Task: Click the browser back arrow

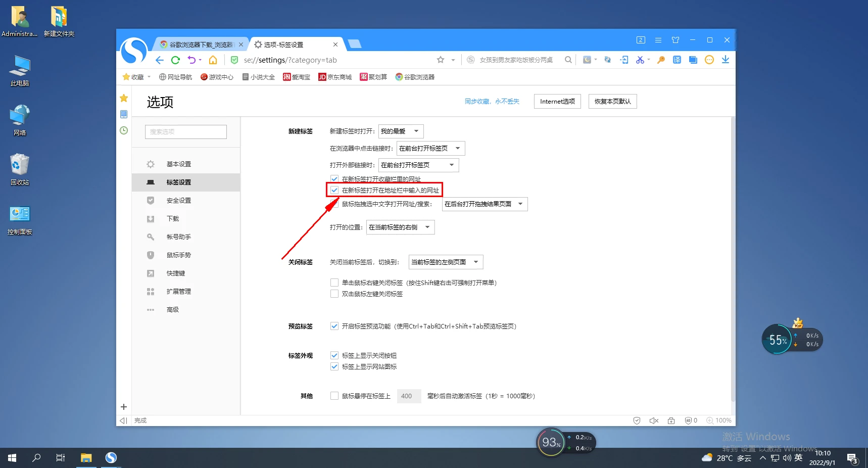Action: click(160, 60)
